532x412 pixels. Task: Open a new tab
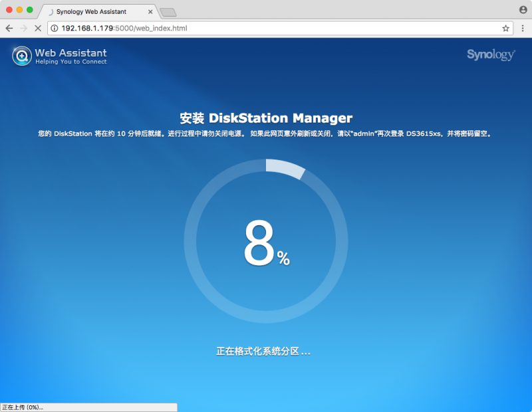click(x=168, y=13)
